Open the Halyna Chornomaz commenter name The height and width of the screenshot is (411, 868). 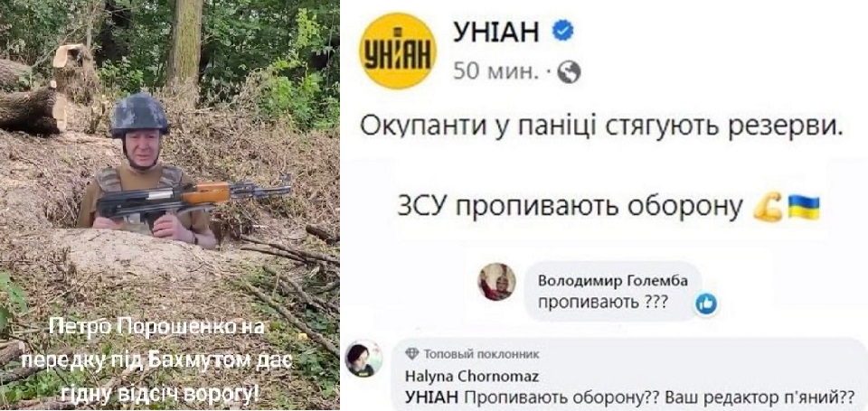(x=472, y=376)
